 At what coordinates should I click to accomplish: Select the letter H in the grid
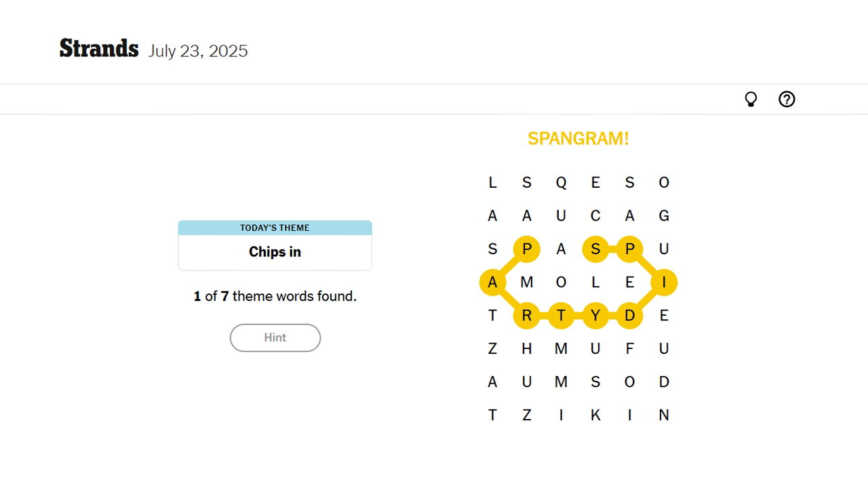[x=527, y=348]
